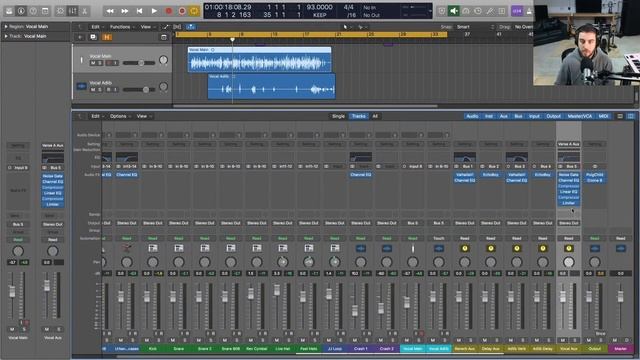Open EchoBoy plugin on Delay Aux strip
Screen dimensions: 640x360
tap(491, 175)
